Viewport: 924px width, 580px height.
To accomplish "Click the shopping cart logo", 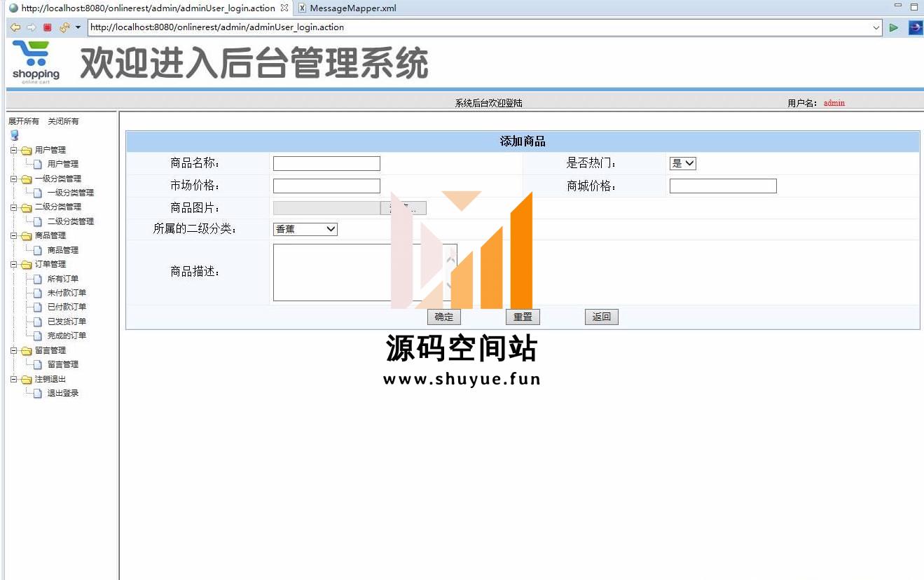I will point(36,62).
